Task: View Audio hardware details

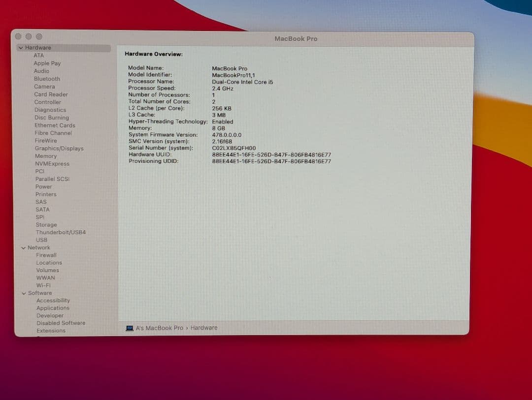Action: coord(42,71)
